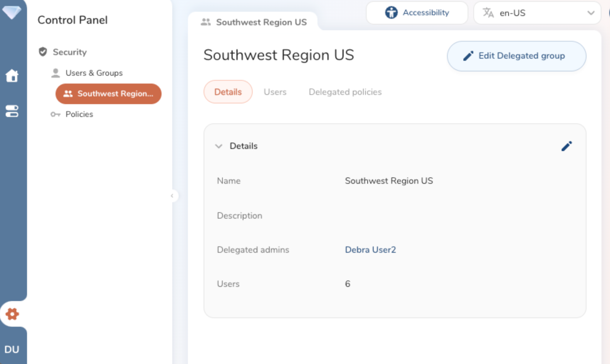Viewport: 610px width, 364px height.
Task: Switch to the Delegated policies tab
Action: [x=345, y=92]
